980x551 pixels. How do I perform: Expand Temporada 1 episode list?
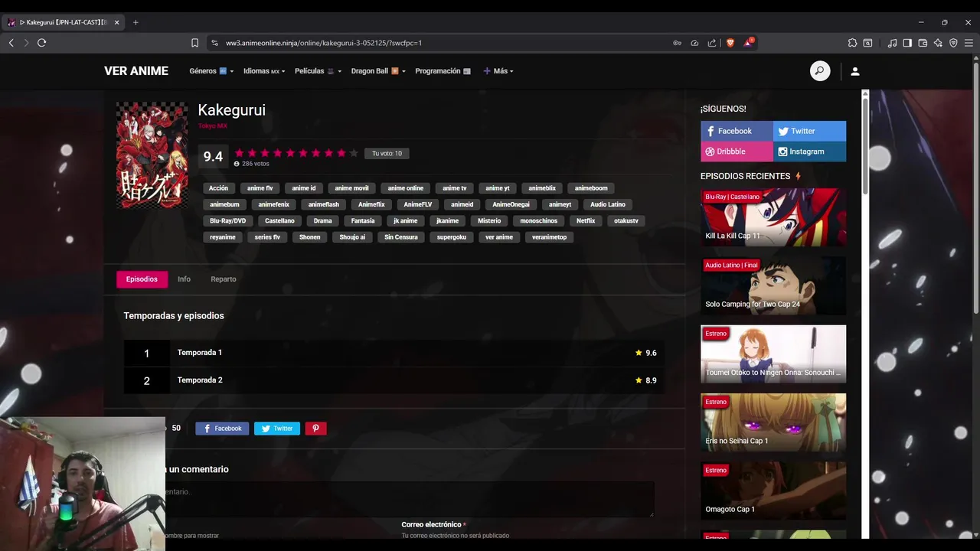(394, 353)
